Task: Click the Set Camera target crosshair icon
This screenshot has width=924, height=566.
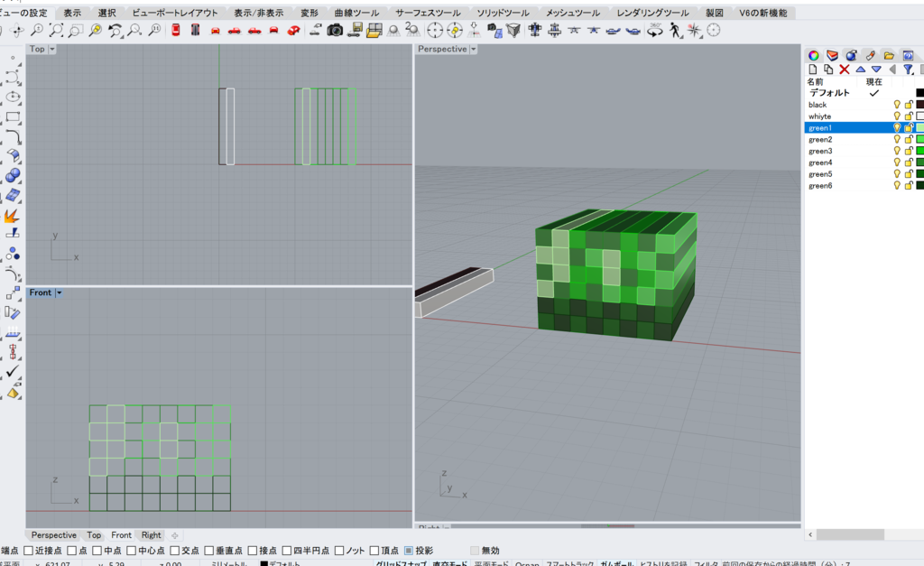Action: (435, 30)
